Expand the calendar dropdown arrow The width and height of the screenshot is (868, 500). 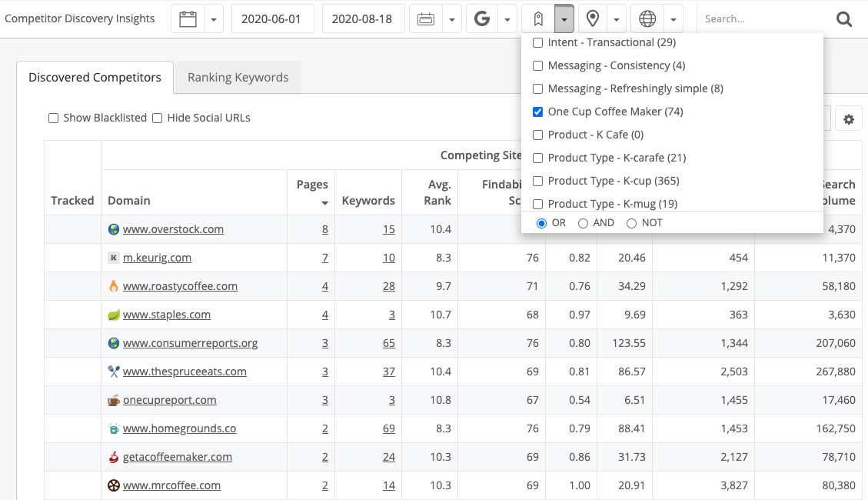tap(215, 19)
